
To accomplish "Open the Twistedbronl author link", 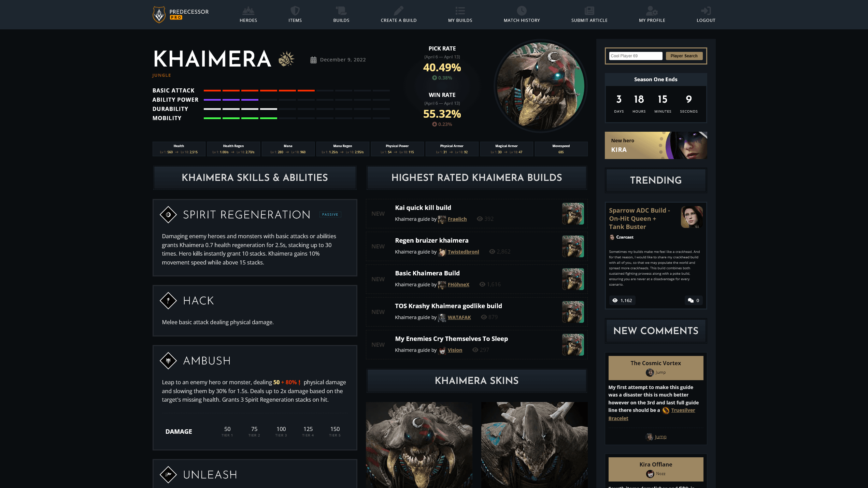I will coord(463,252).
